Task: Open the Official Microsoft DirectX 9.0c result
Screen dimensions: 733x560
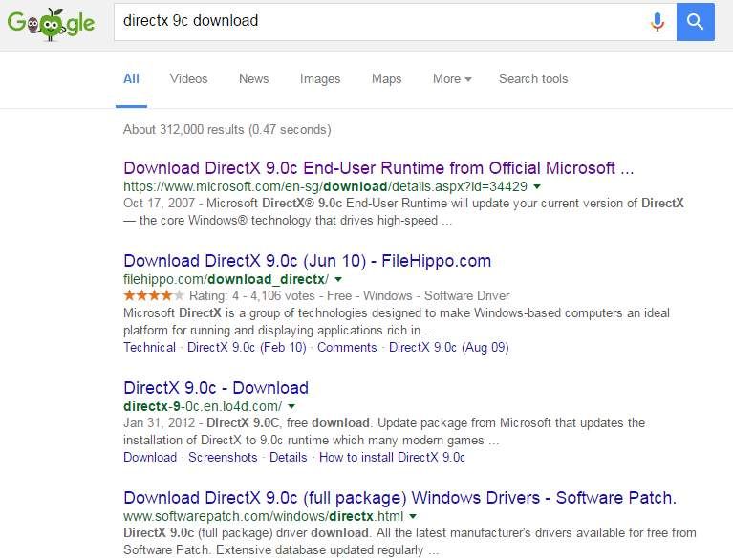Action: click(378, 168)
